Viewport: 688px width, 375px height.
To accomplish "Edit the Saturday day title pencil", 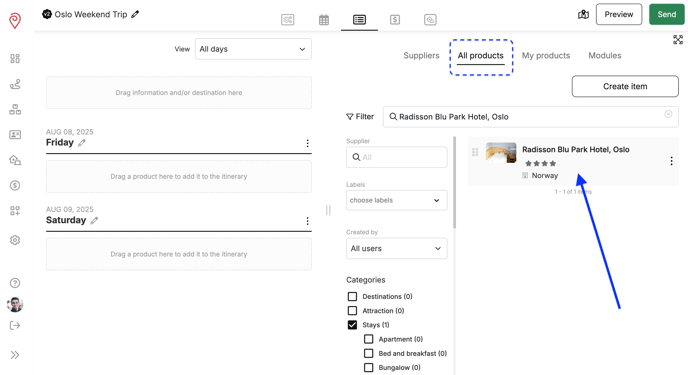I will click(x=94, y=220).
